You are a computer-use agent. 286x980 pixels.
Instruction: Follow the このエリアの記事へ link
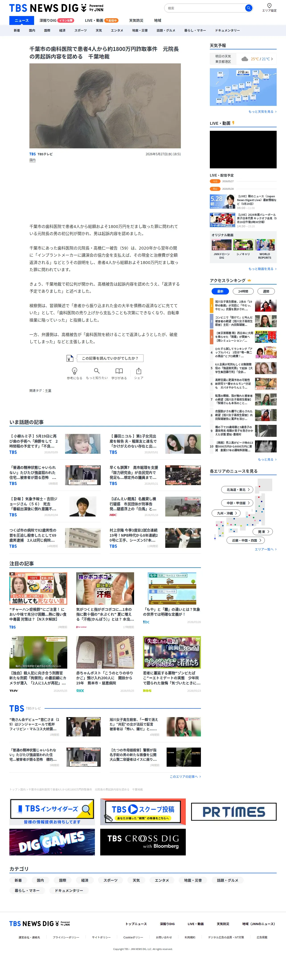coord(185,776)
